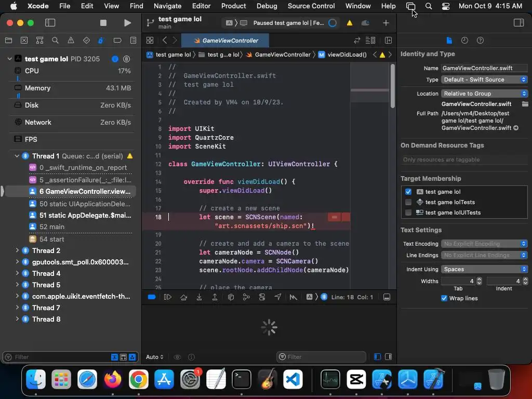The image size is (532, 399).
Task: Toggle the variables view pane button
Action: (x=377, y=356)
